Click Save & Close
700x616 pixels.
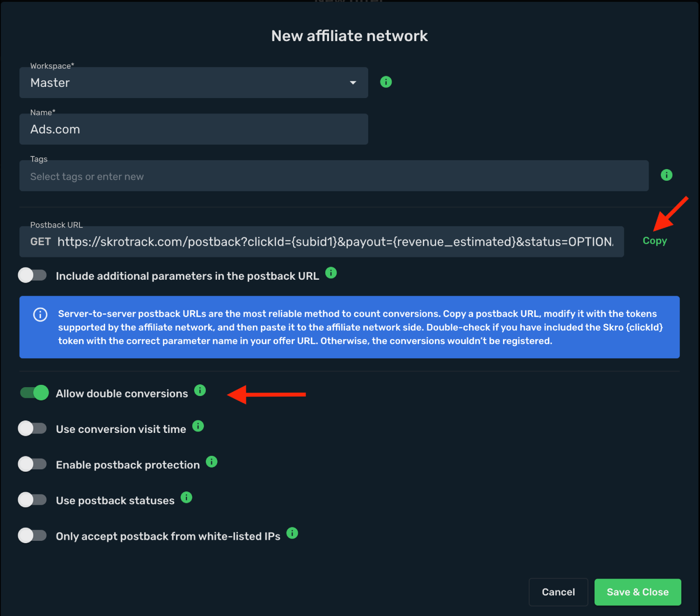click(638, 592)
